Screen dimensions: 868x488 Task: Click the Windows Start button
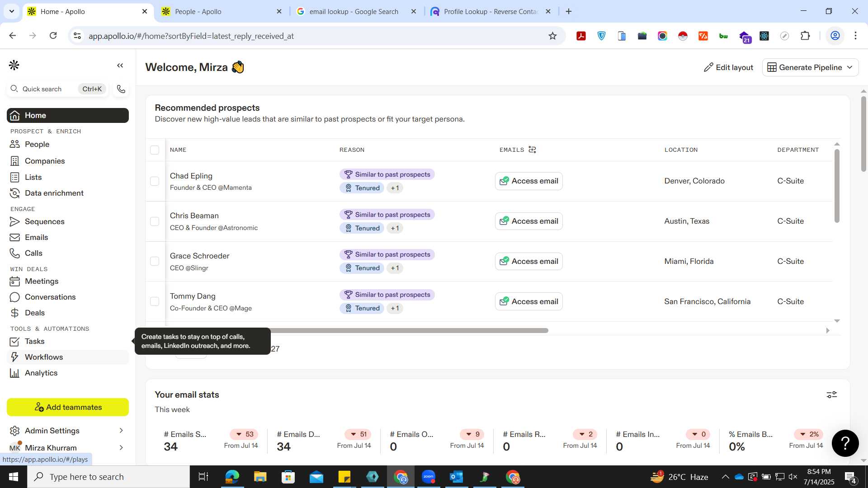(x=13, y=477)
